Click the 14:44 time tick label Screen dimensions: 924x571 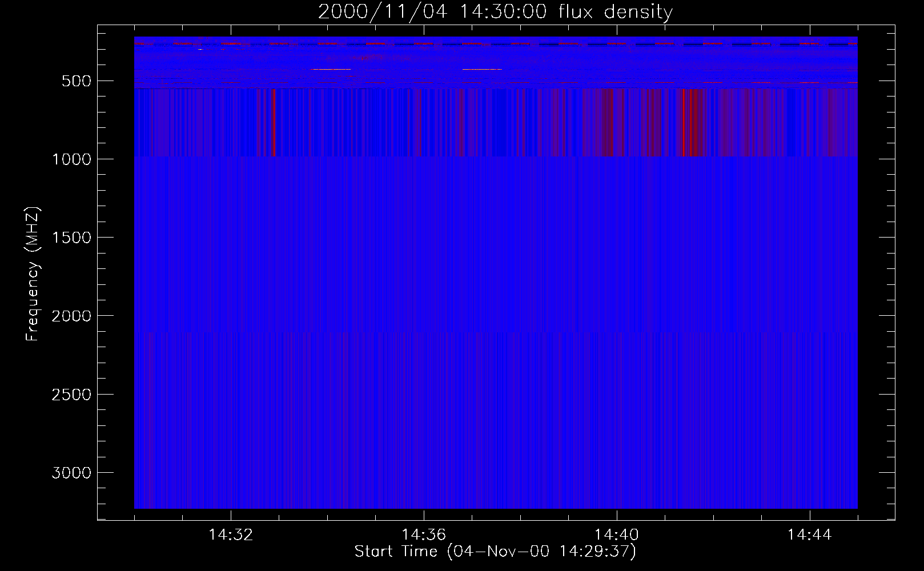[x=809, y=535]
